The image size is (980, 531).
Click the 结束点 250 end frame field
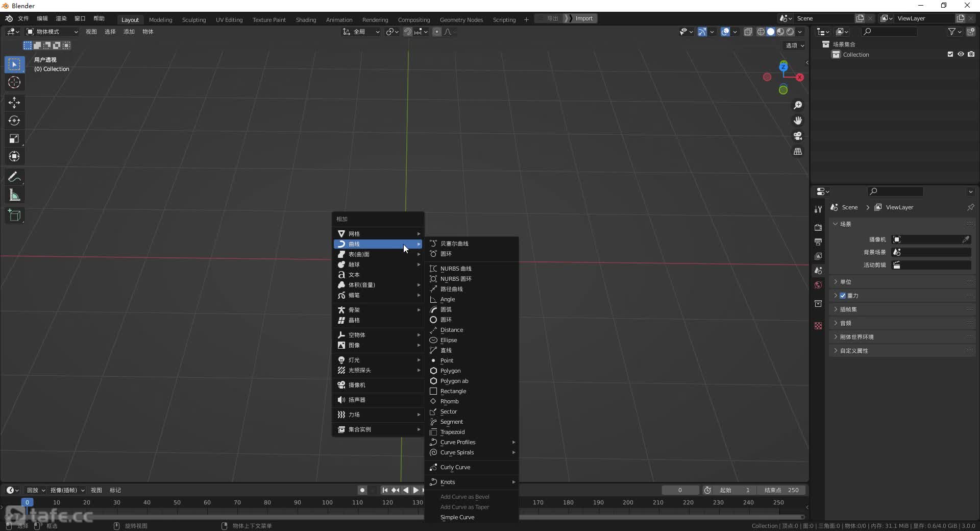pos(781,490)
